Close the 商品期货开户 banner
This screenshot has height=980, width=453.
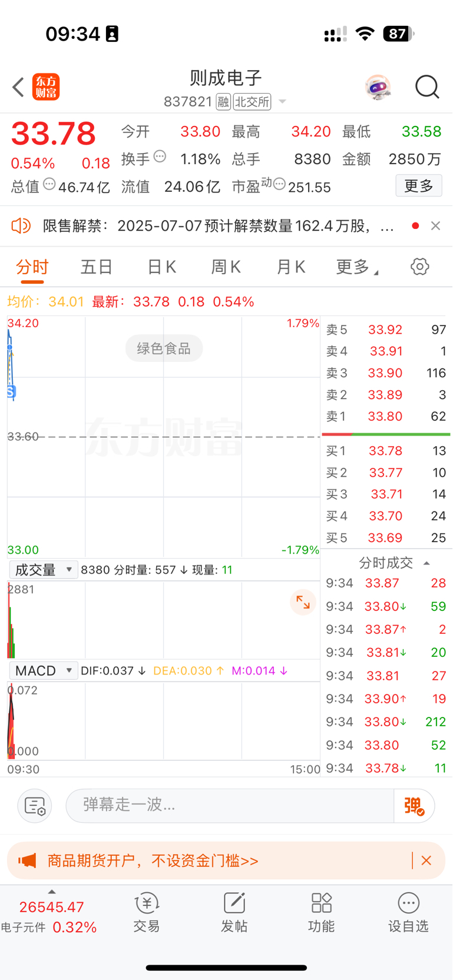[426, 861]
